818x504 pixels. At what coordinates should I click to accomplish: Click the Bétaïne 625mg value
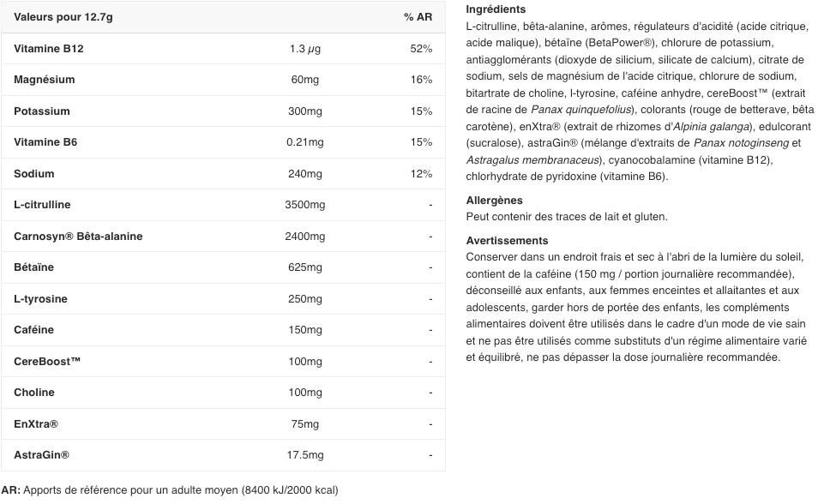(x=304, y=267)
